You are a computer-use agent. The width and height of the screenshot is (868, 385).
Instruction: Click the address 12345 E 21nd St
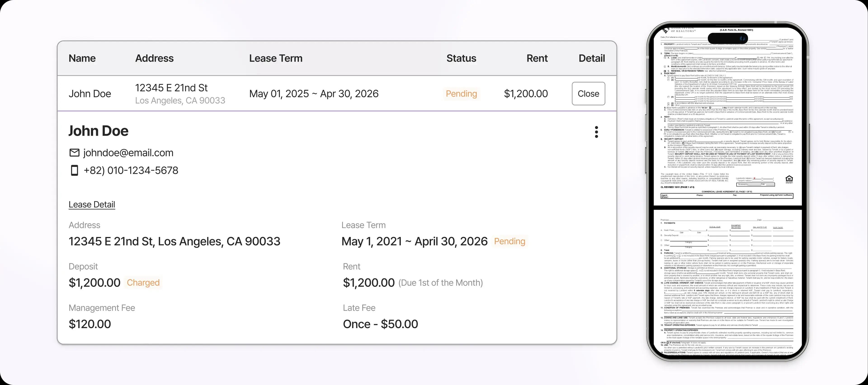172,88
